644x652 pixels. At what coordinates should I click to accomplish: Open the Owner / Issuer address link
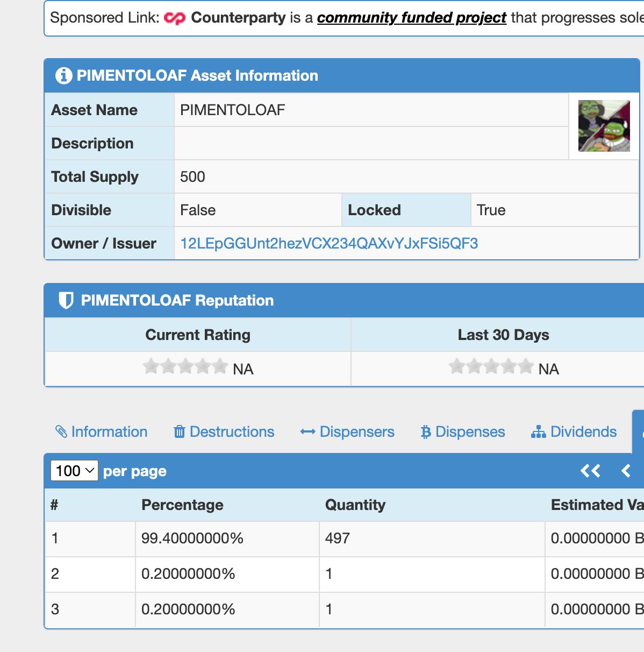tap(329, 244)
